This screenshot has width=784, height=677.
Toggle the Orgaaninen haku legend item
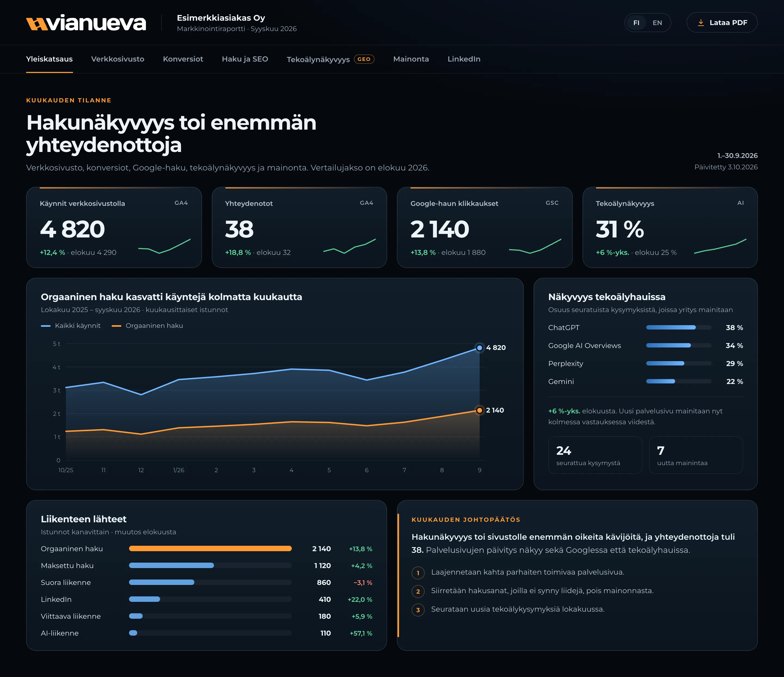click(147, 325)
